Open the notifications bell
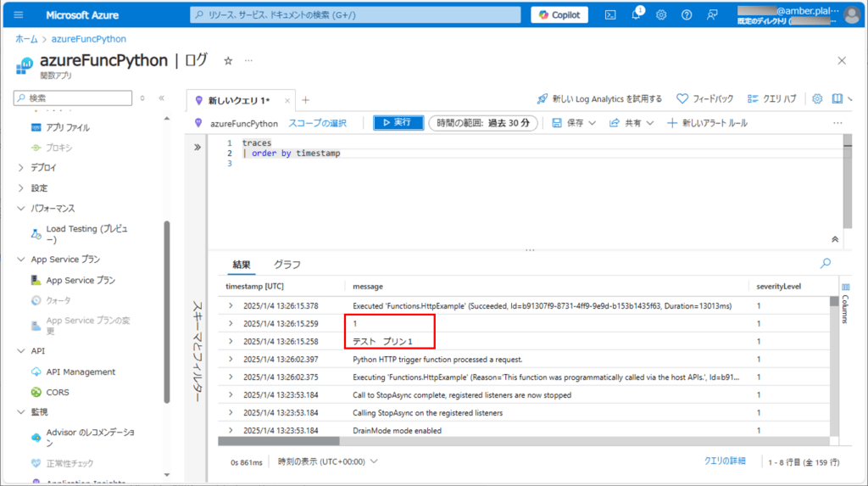 point(636,15)
